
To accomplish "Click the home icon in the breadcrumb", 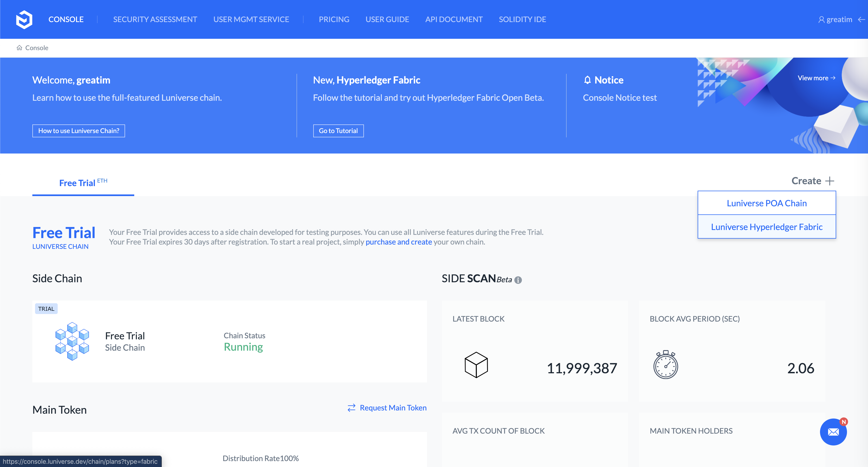I will [19, 48].
